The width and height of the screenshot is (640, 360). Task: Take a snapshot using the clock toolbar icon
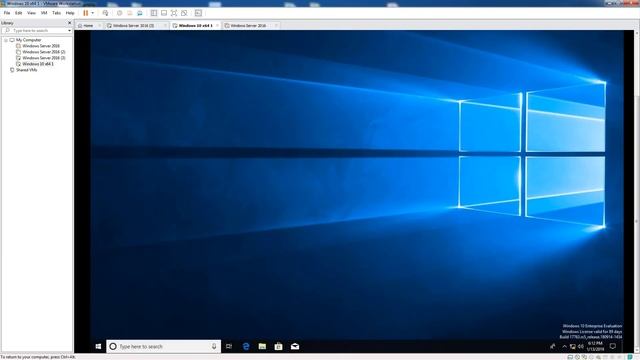(120, 13)
